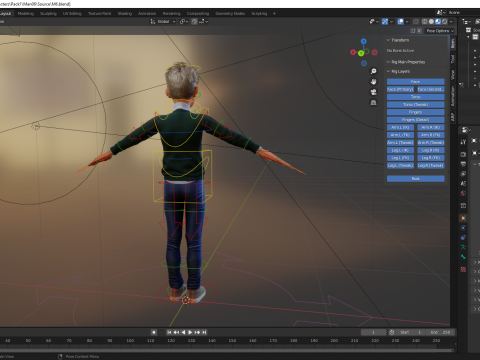The image size is (480, 360).
Task: Open the Scene properties tab icon
Action: coord(463,183)
